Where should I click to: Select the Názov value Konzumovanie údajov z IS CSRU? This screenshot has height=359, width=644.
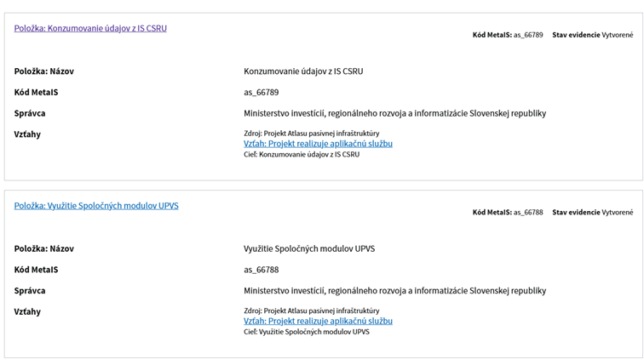pyautogui.click(x=303, y=71)
